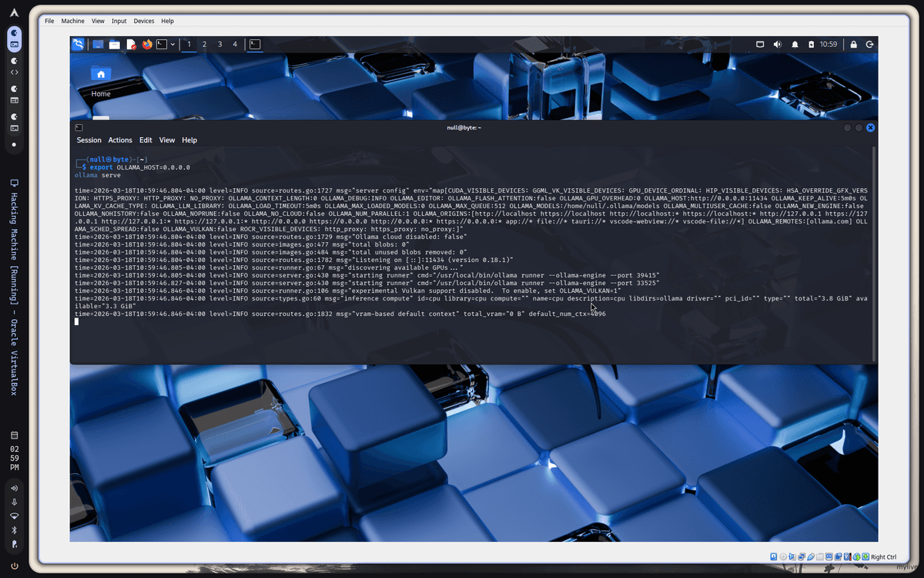The height and width of the screenshot is (578, 924).
Task: Minimize the terminal window
Action: 847,127
